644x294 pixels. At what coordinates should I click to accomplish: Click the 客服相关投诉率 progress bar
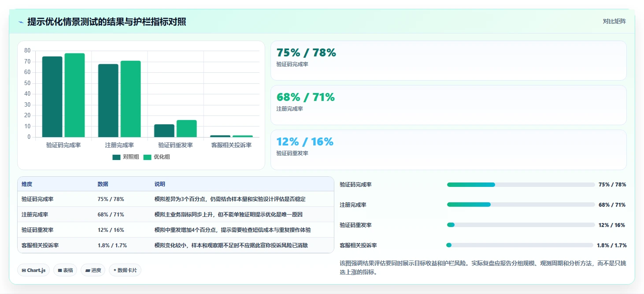pos(520,245)
